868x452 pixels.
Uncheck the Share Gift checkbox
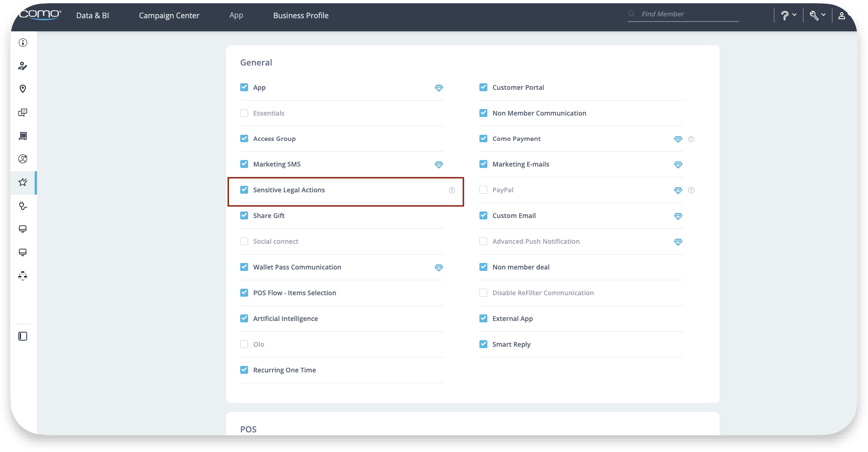pos(244,216)
